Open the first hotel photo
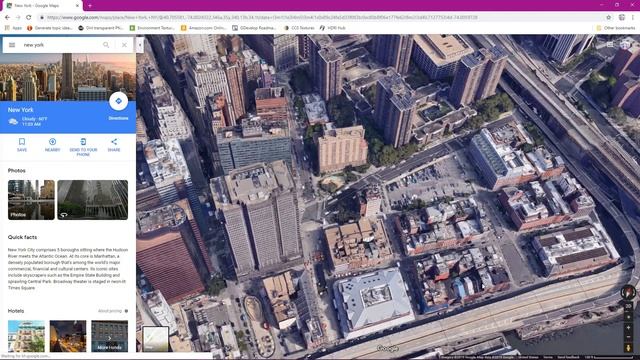The image size is (640, 360). click(26, 336)
